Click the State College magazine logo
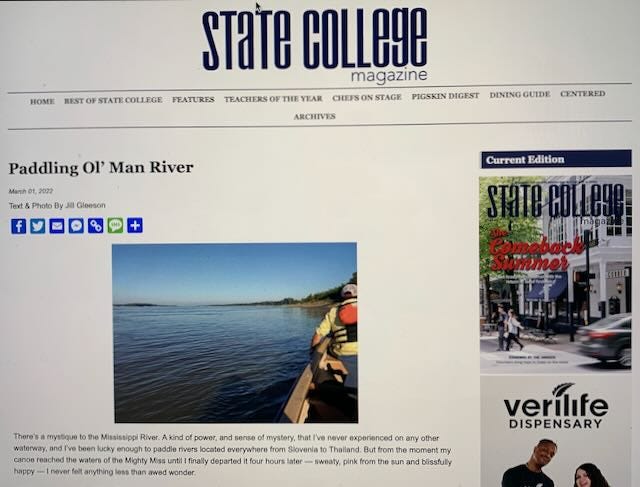Viewport: 640px width, 487px height. coord(315,44)
